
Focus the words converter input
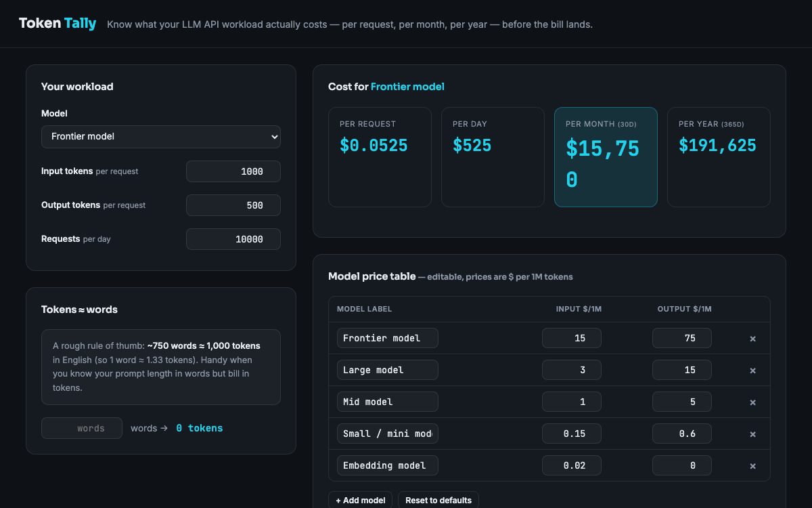coord(82,428)
